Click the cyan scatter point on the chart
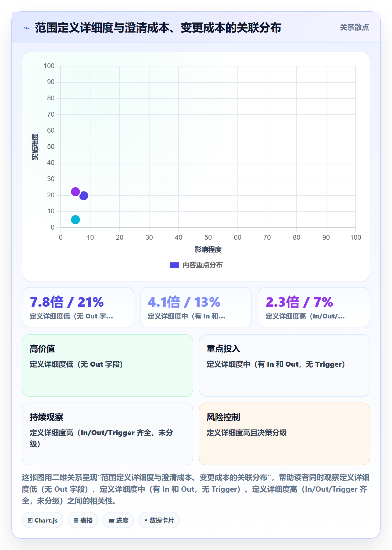 75,219
